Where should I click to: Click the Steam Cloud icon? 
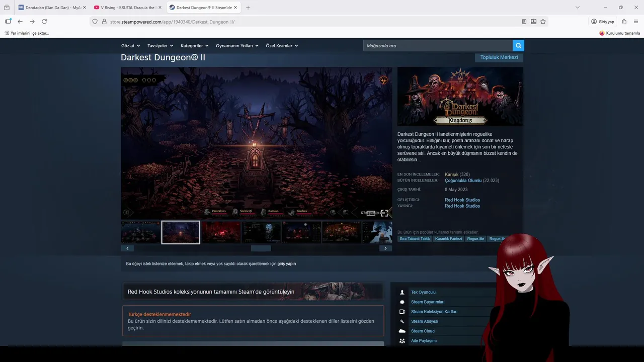click(x=402, y=331)
